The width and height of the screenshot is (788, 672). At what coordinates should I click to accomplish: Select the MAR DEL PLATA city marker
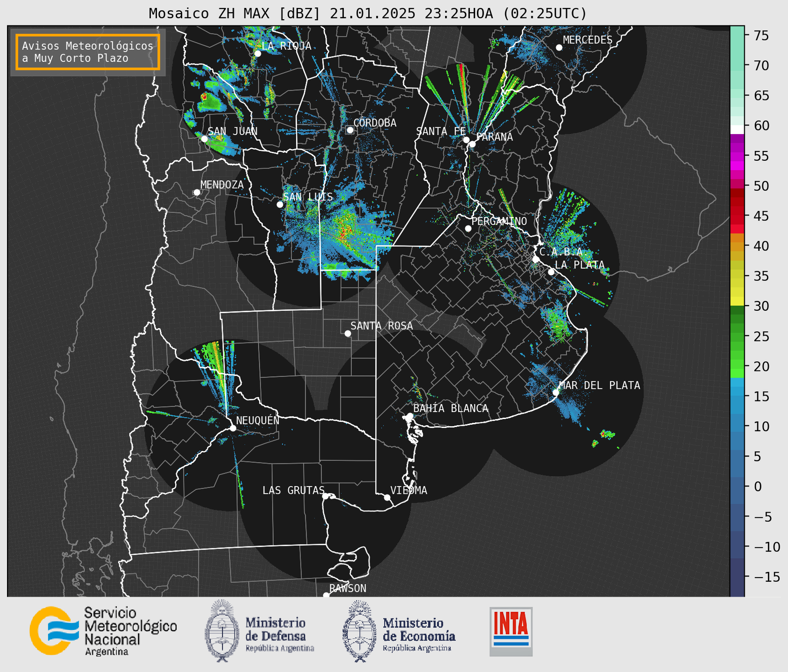(555, 392)
